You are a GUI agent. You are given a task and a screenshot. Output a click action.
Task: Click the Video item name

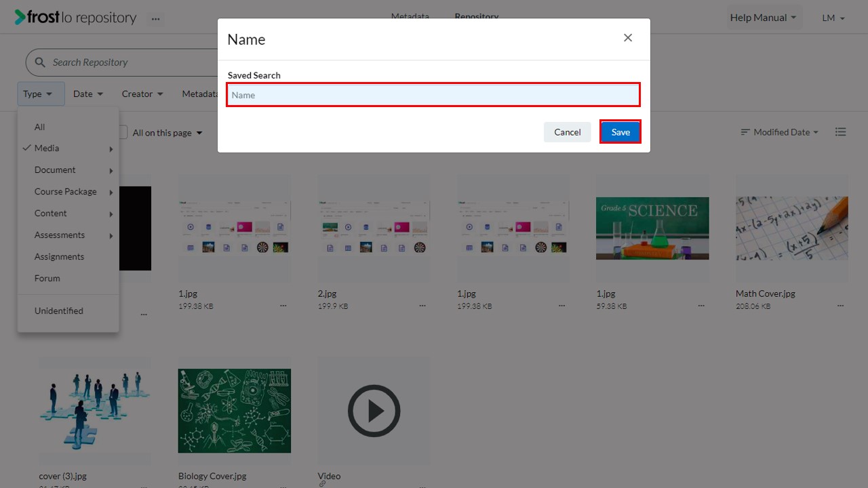coord(330,476)
